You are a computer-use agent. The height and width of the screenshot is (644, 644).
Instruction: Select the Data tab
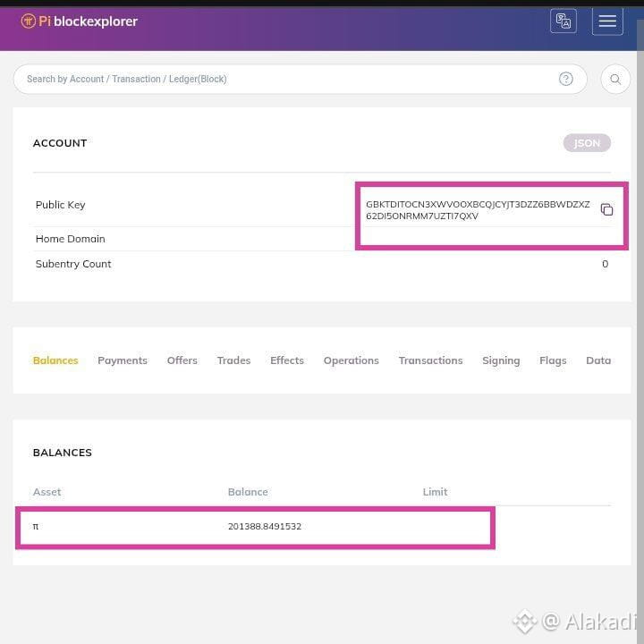click(598, 360)
